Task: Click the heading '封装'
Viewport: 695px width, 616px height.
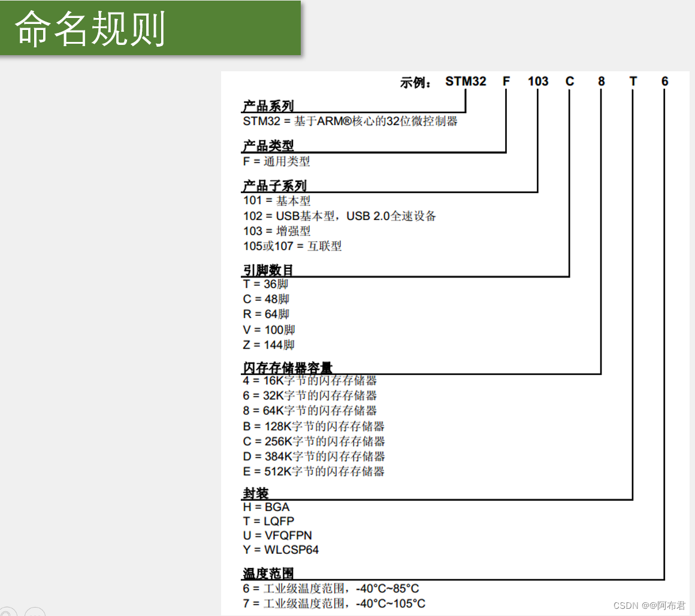Action: pyautogui.click(x=255, y=493)
